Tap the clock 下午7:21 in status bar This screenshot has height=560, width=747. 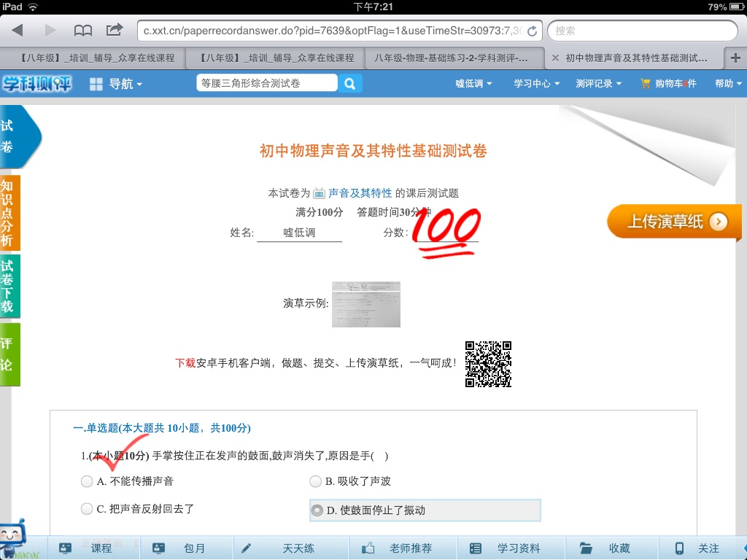click(x=373, y=7)
